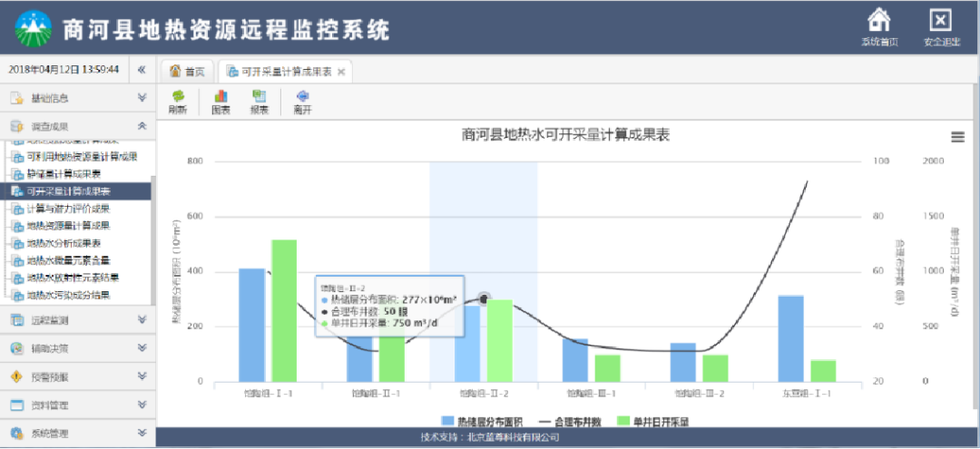Click the 刷新 refresh toolbar icon
Screen dimensions: 980x449
pyautogui.click(x=178, y=96)
